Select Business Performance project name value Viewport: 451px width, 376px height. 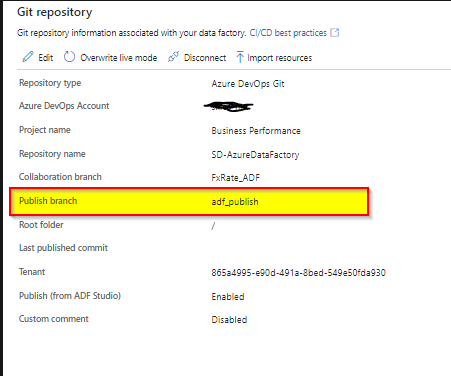256,131
